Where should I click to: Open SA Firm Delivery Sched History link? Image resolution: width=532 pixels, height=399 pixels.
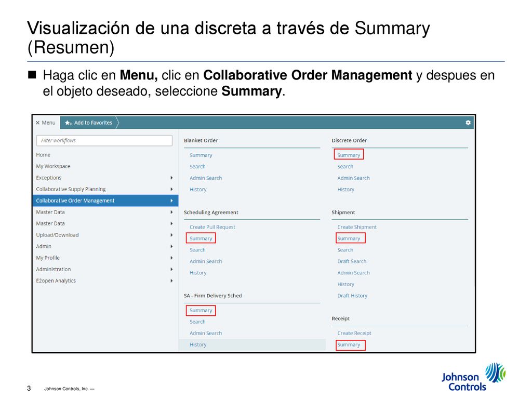coord(198,345)
